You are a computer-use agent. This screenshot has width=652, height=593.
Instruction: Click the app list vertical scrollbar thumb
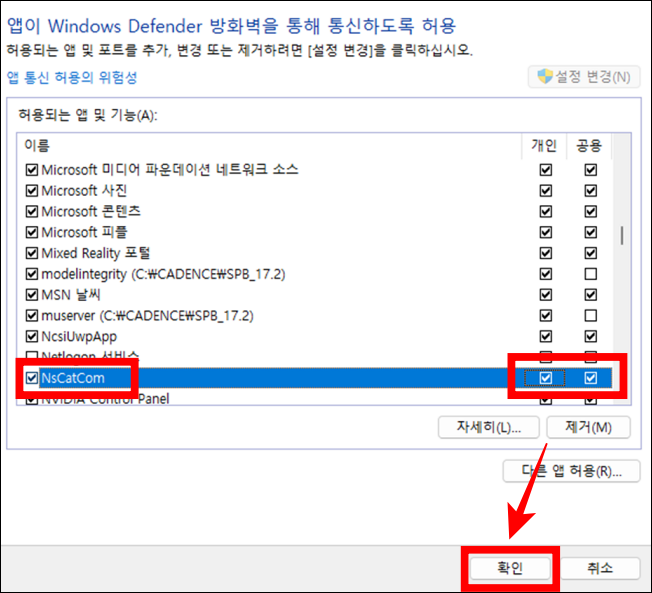click(x=622, y=236)
